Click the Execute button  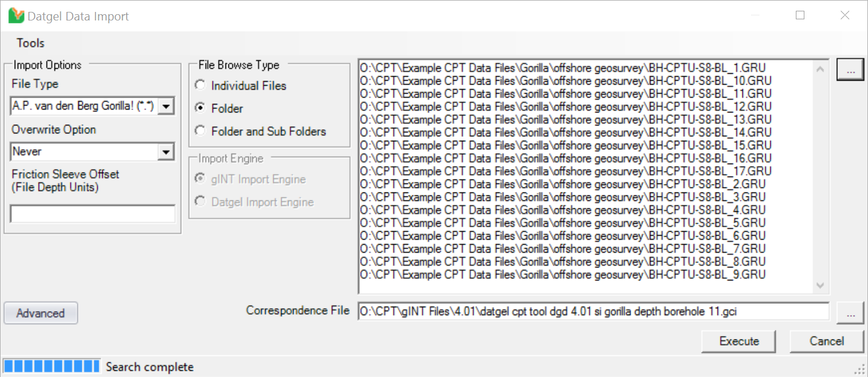(x=738, y=341)
